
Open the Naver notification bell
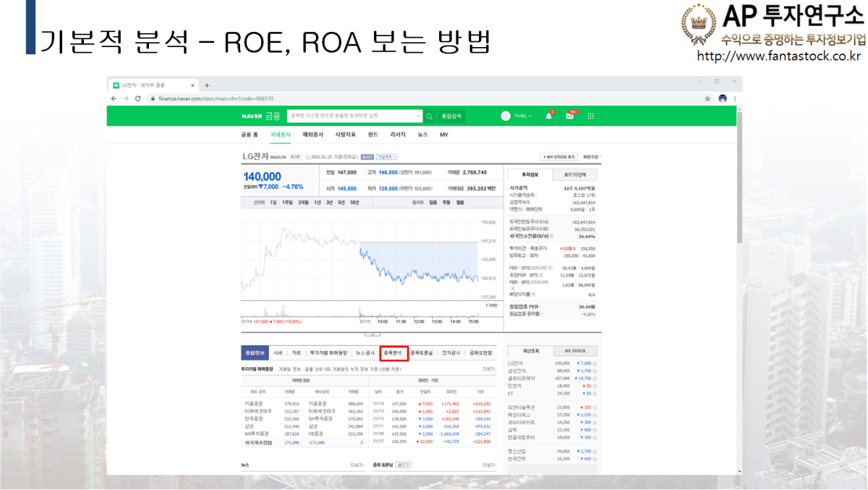pos(548,116)
